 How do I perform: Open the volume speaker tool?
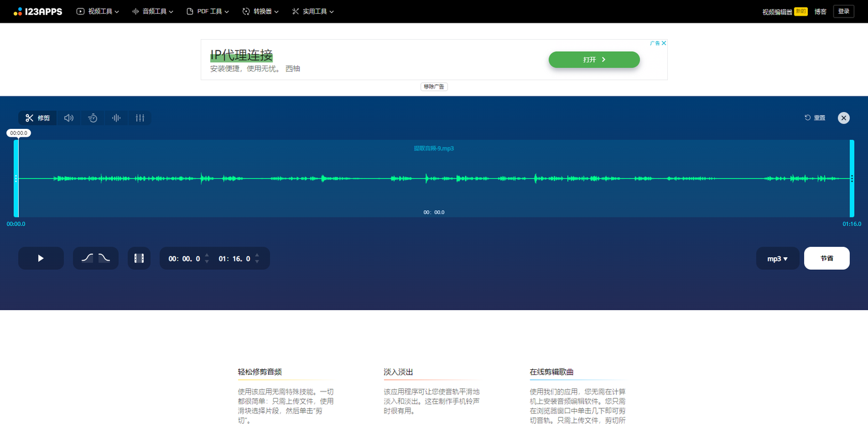(69, 118)
